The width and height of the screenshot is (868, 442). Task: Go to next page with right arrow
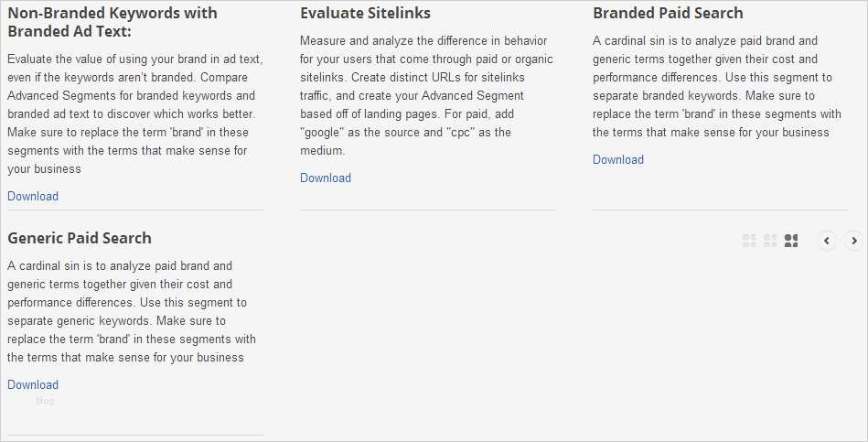click(853, 241)
